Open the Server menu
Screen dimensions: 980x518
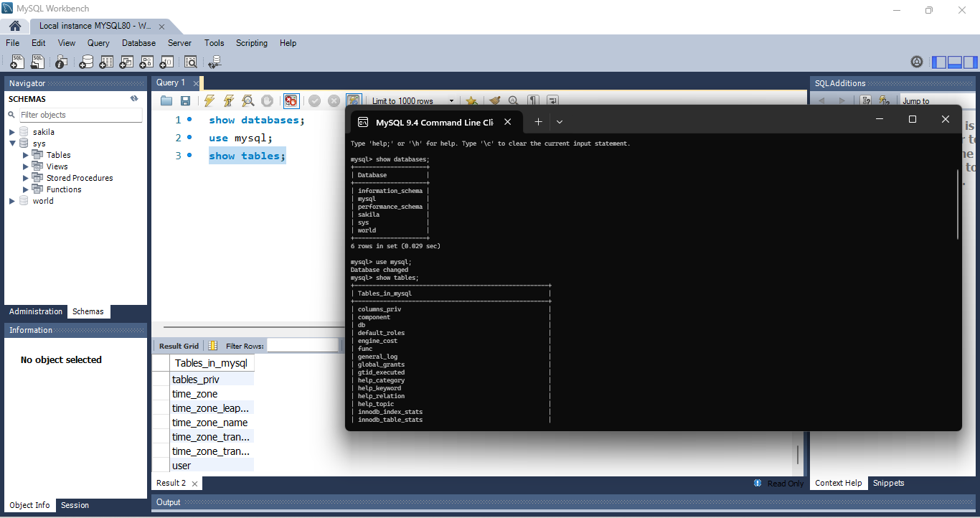[x=179, y=43]
